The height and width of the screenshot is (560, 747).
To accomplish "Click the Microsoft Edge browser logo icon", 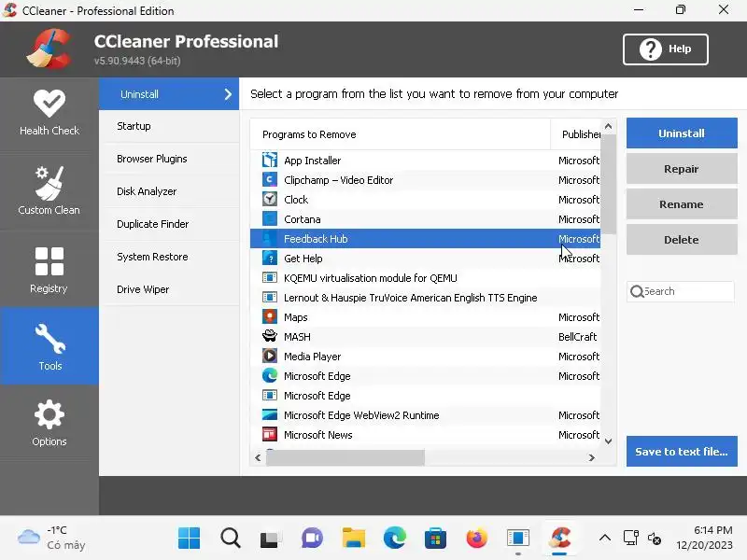I will pyautogui.click(x=270, y=376).
